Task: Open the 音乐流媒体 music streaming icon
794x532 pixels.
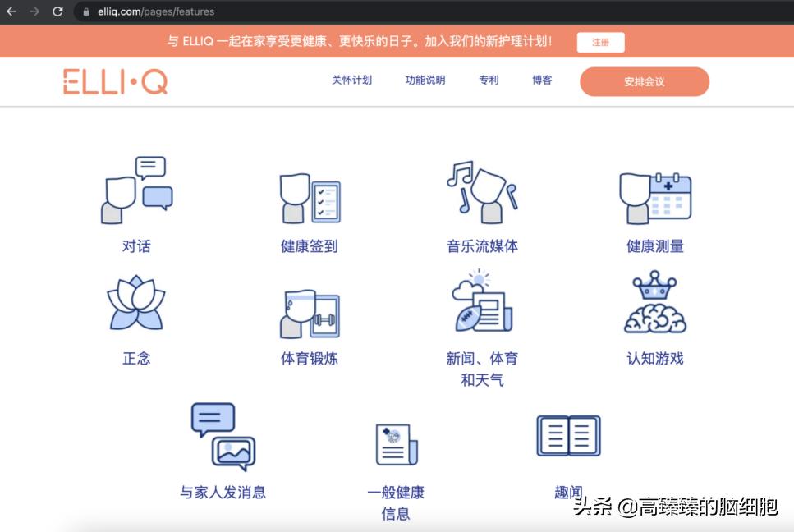Action: pos(483,190)
